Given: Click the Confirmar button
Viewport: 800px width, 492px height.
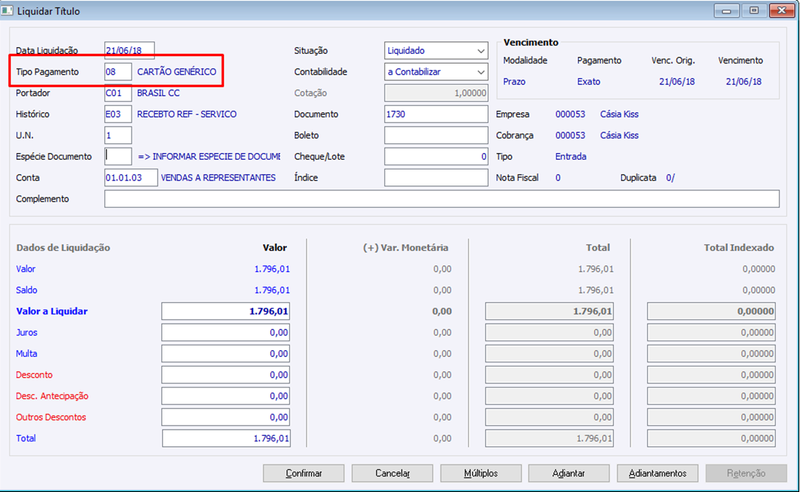Looking at the screenshot, I should 304,473.
